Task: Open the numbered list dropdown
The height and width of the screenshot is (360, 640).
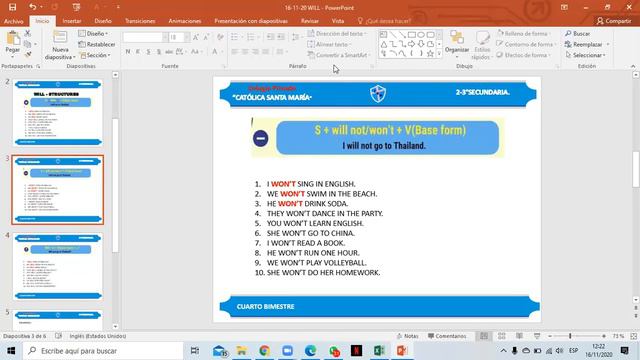Action: click(259, 37)
